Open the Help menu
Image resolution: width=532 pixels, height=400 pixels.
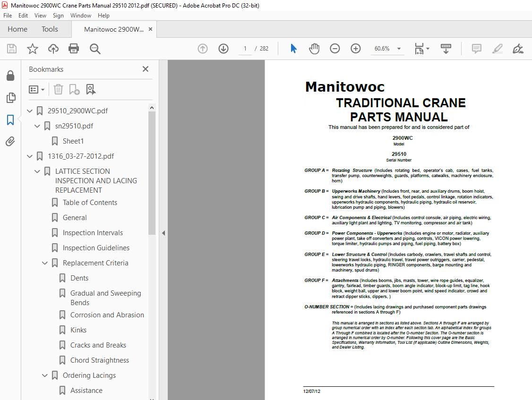pyautogui.click(x=103, y=16)
